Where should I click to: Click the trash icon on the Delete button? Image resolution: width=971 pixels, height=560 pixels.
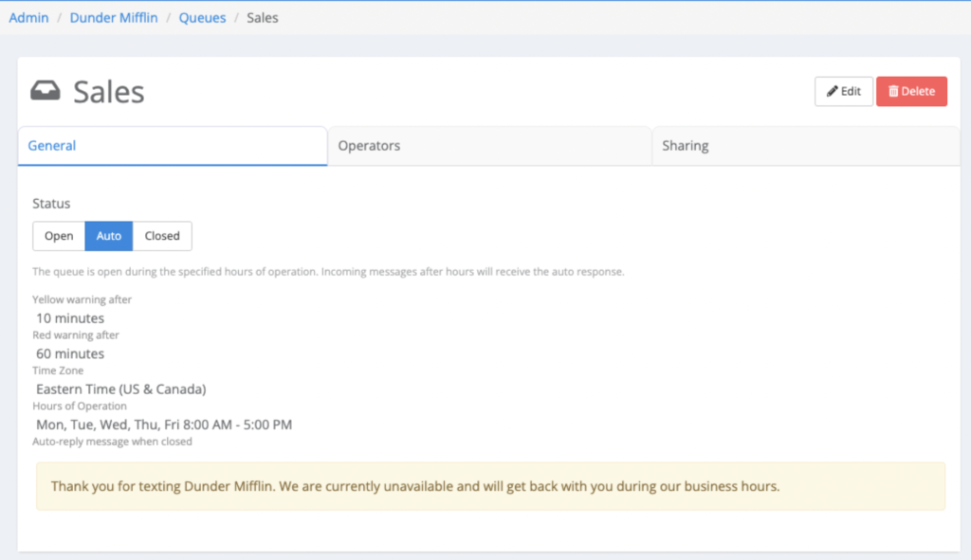pos(892,92)
